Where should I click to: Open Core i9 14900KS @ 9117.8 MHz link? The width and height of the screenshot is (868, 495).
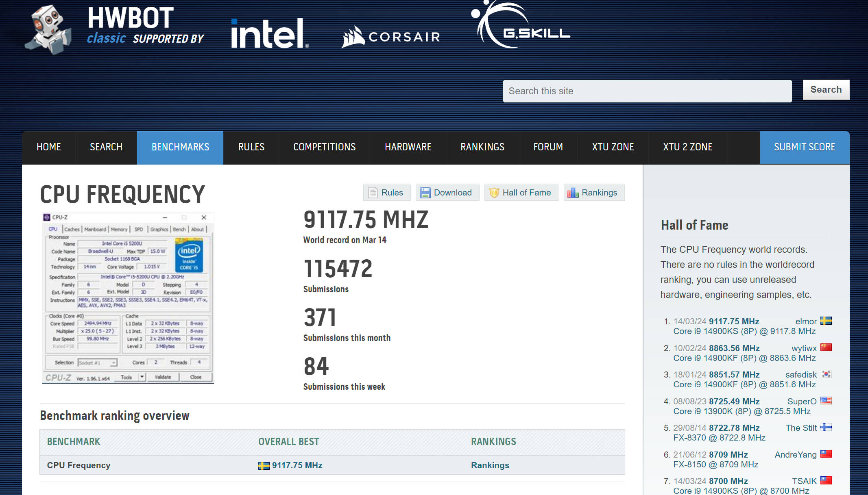tap(744, 331)
